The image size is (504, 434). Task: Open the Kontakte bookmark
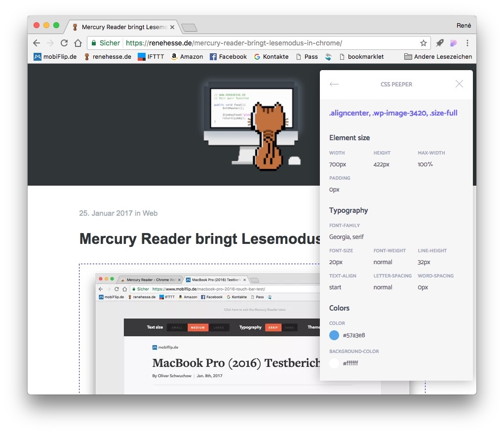tap(271, 57)
